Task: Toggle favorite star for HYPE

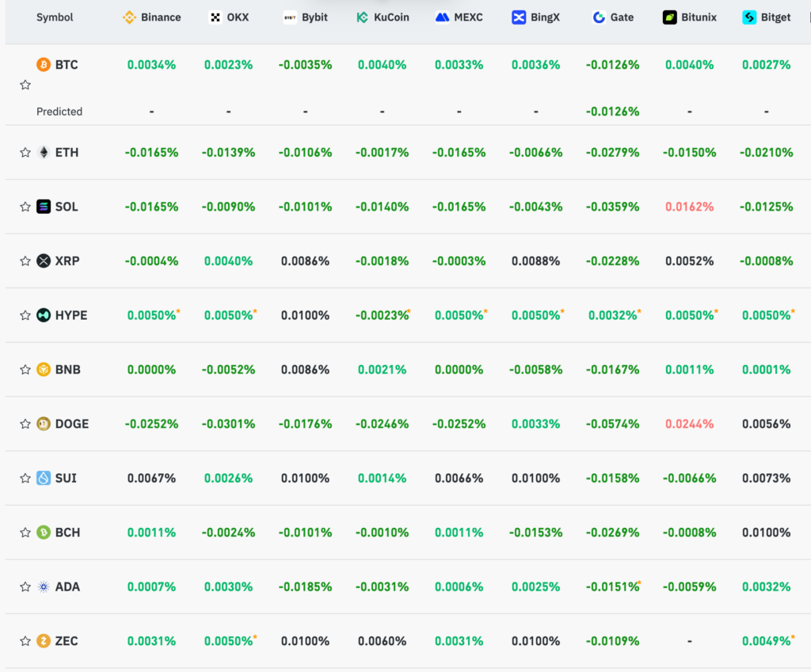Action: pyautogui.click(x=25, y=315)
